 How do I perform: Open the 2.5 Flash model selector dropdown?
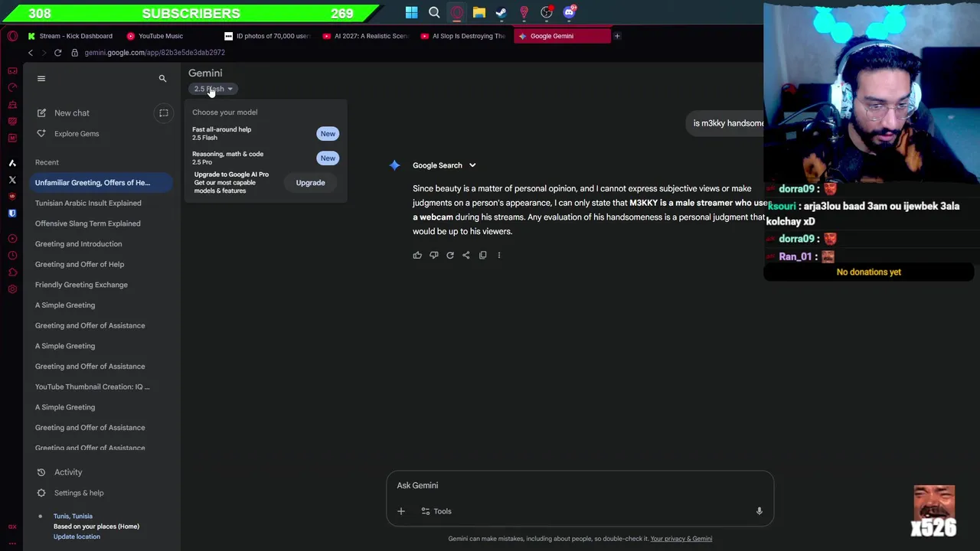[x=213, y=89]
